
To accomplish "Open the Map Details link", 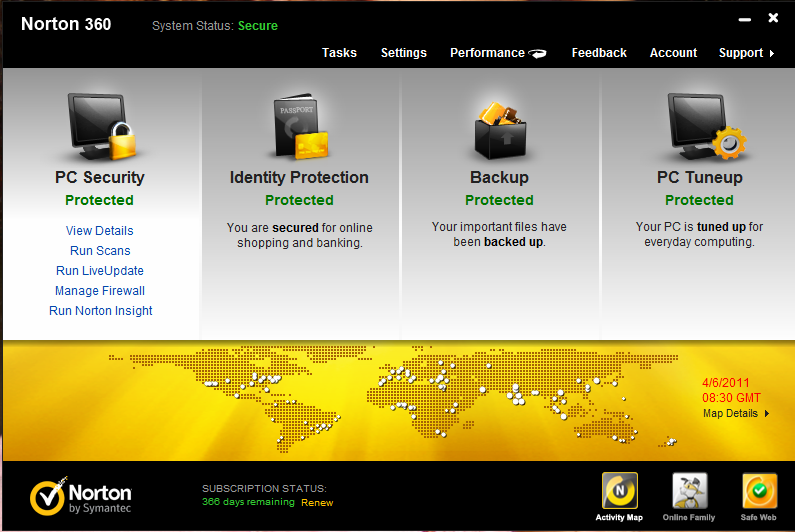I will point(730,413).
